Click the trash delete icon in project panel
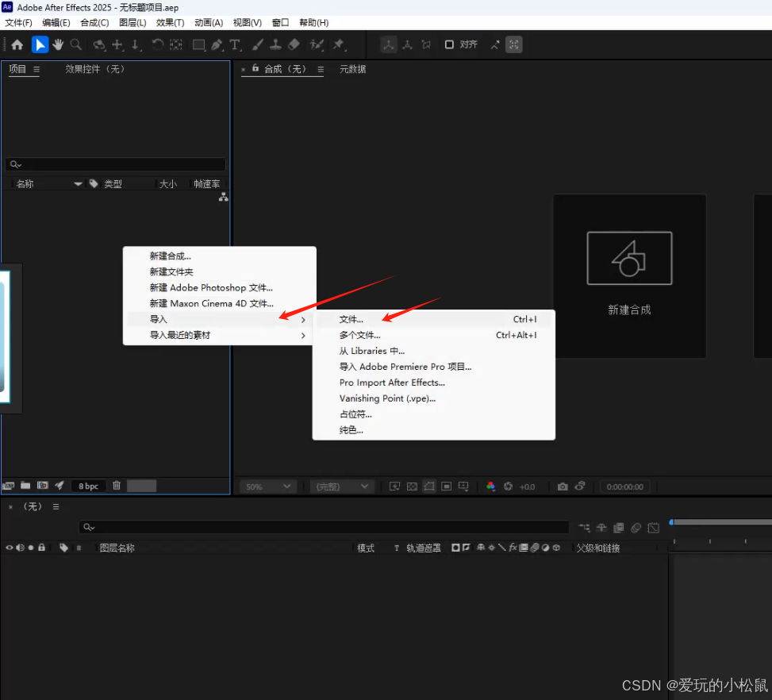772x700 pixels. 117,486
